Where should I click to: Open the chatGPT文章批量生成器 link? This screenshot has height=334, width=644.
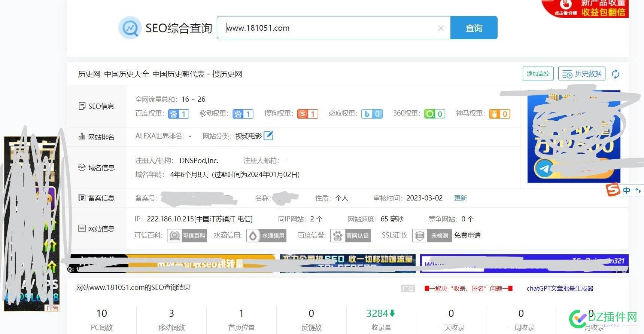(x=560, y=288)
